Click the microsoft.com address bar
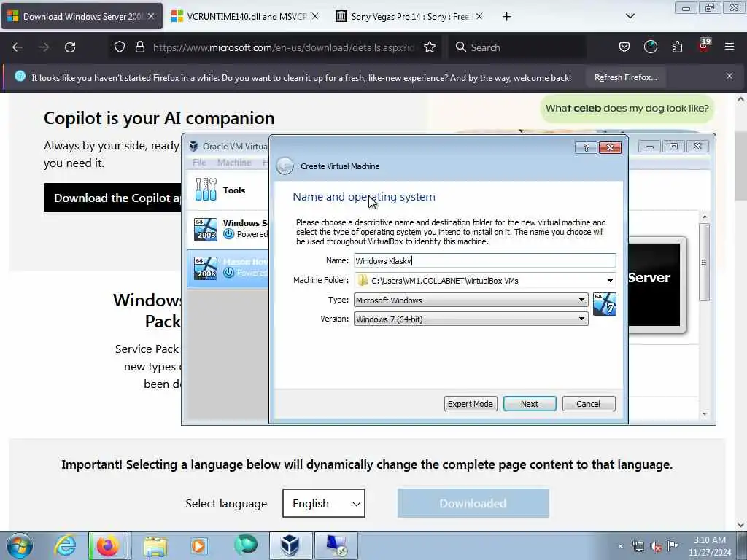 [284, 47]
